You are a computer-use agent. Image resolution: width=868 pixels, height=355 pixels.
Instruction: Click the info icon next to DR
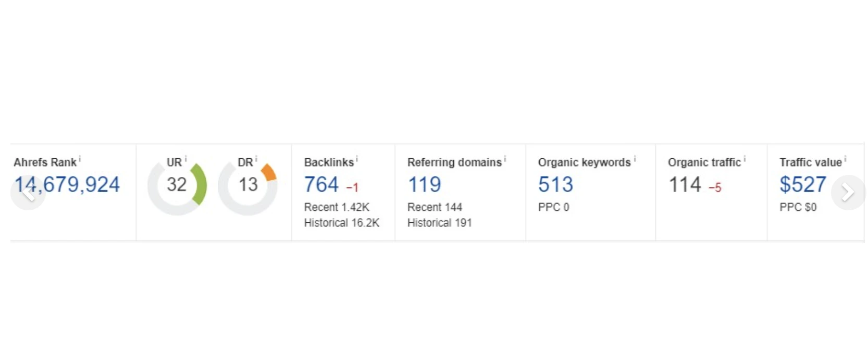click(x=256, y=159)
